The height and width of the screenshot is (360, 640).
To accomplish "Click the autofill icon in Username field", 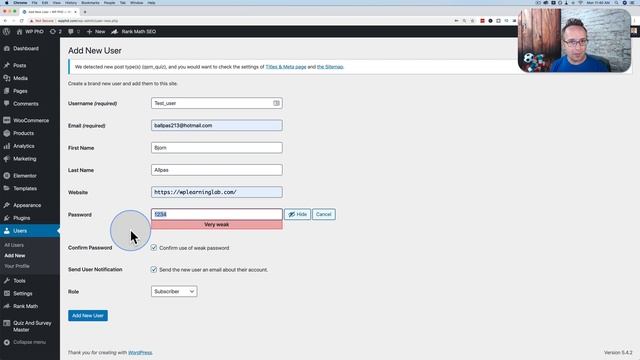I will pos(276,103).
